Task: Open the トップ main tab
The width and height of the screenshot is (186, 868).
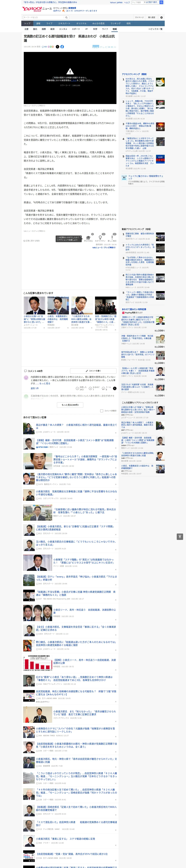Action: click(x=27, y=23)
